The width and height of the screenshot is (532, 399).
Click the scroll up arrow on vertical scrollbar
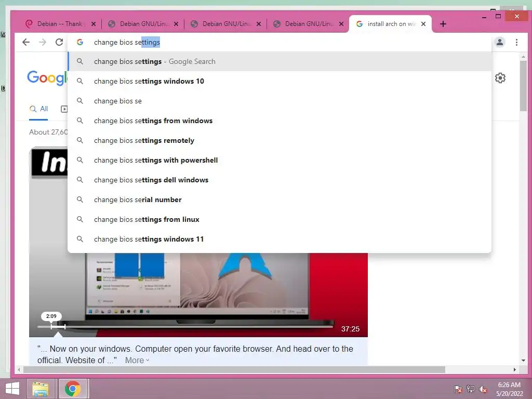pyautogui.click(x=523, y=57)
